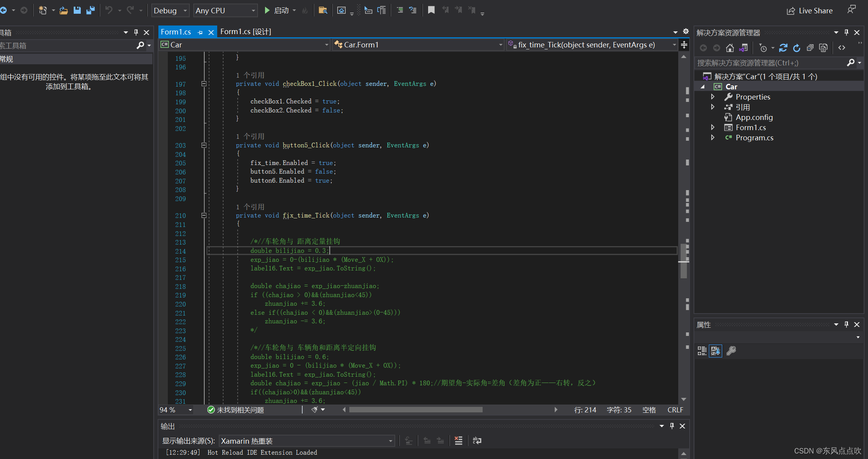Toggle word wrap in Output panel
The image size is (868, 459).
[477, 441]
